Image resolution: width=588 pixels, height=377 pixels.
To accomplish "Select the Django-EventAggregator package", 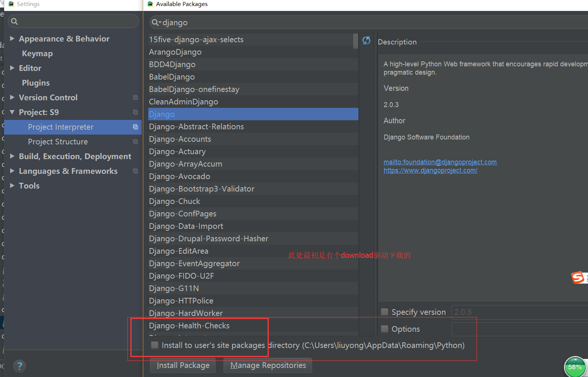I will [x=253, y=264].
